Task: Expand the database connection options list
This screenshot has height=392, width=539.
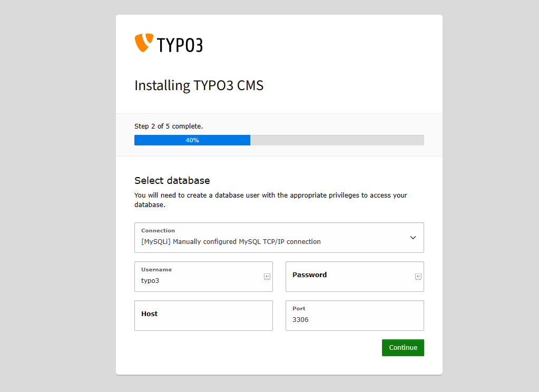Action: (x=279, y=237)
